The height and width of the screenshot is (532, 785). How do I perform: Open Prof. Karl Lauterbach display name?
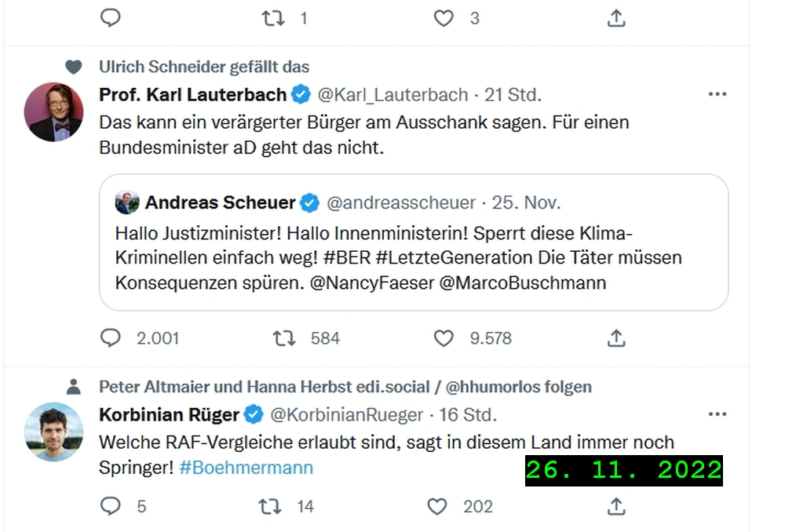tap(192, 95)
